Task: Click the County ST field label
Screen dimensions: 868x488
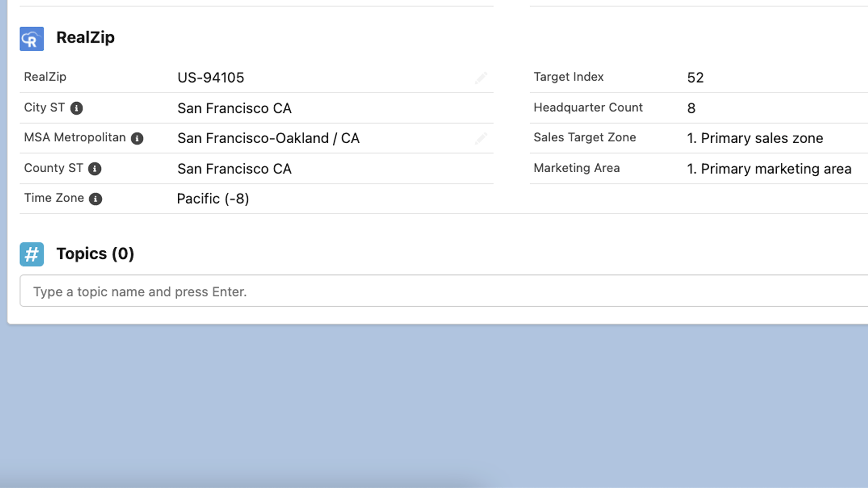Action: pos(53,168)
